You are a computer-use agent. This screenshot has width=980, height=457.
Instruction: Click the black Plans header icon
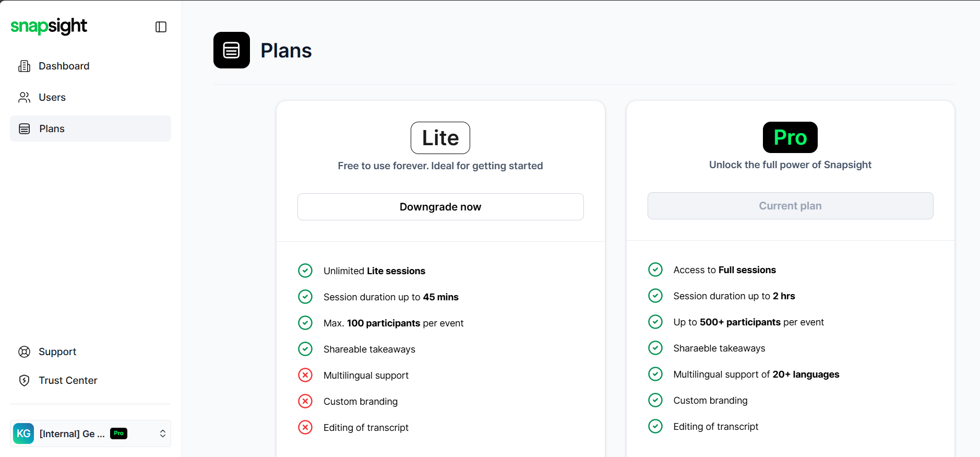point(232,50)
